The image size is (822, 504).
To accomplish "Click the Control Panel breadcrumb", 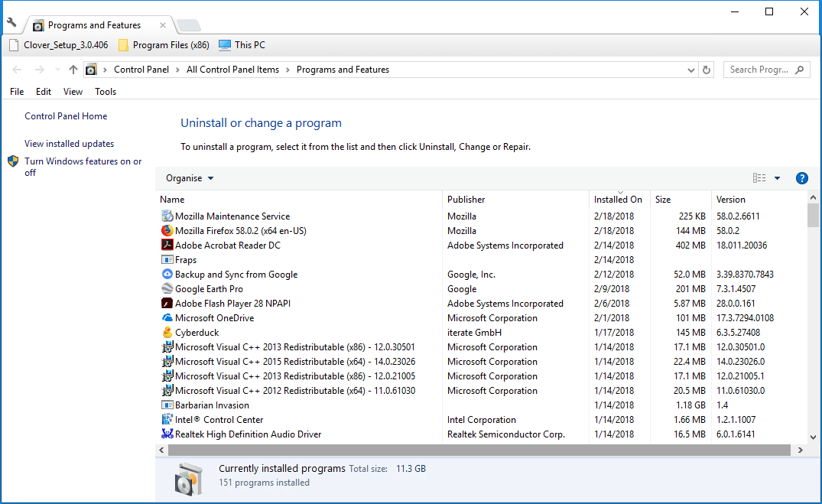I will [x=141, y=70].
